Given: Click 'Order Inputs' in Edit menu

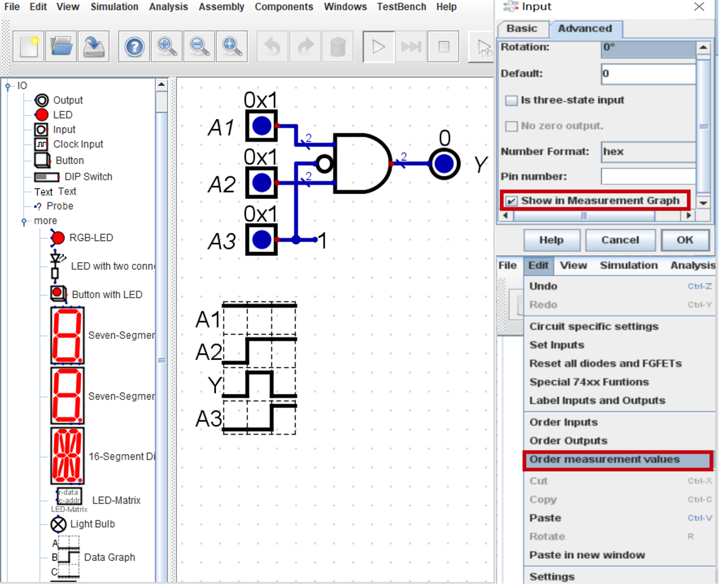Looking at the screenshot, I should pos(619,422).
